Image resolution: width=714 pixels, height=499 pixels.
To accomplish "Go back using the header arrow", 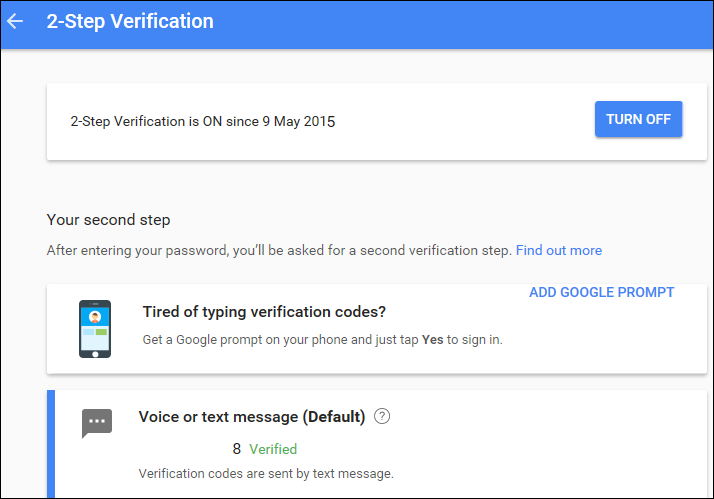I will [15, 21].
